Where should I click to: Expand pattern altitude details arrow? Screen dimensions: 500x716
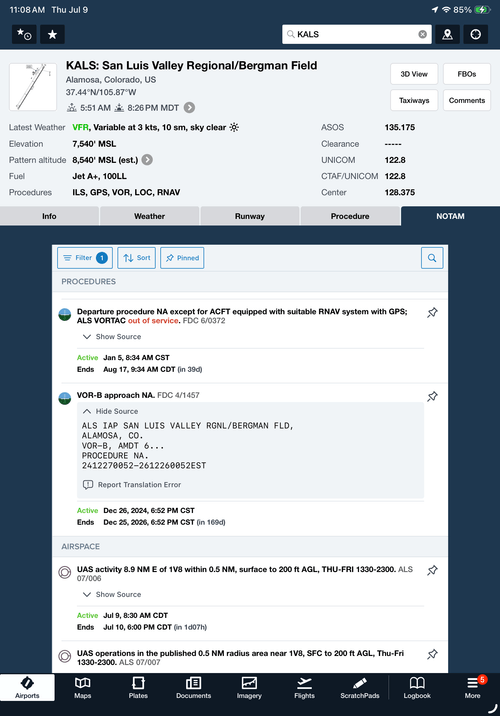point(147,160)
